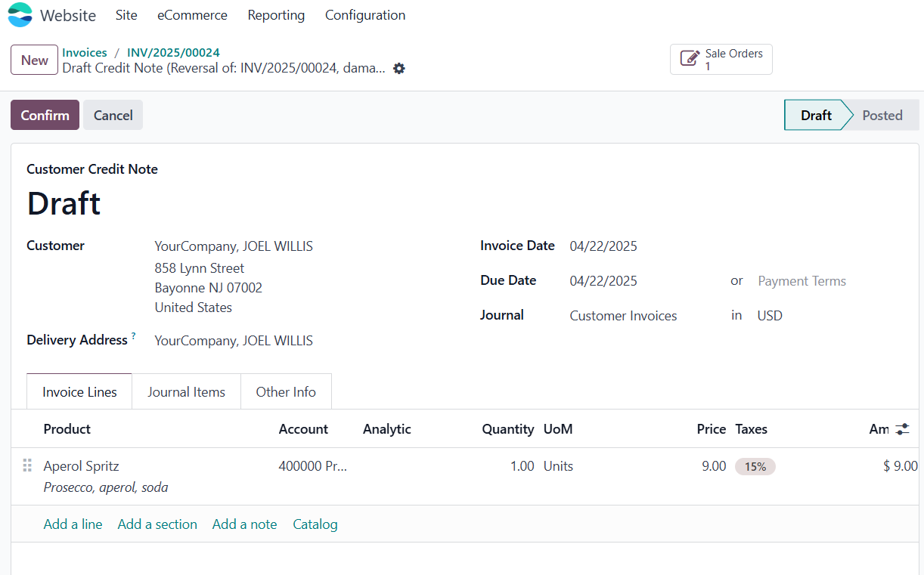Viewport: 924px width, 575px height.
Task: Click the 858 Lynn Street address line
Action: 200,268
